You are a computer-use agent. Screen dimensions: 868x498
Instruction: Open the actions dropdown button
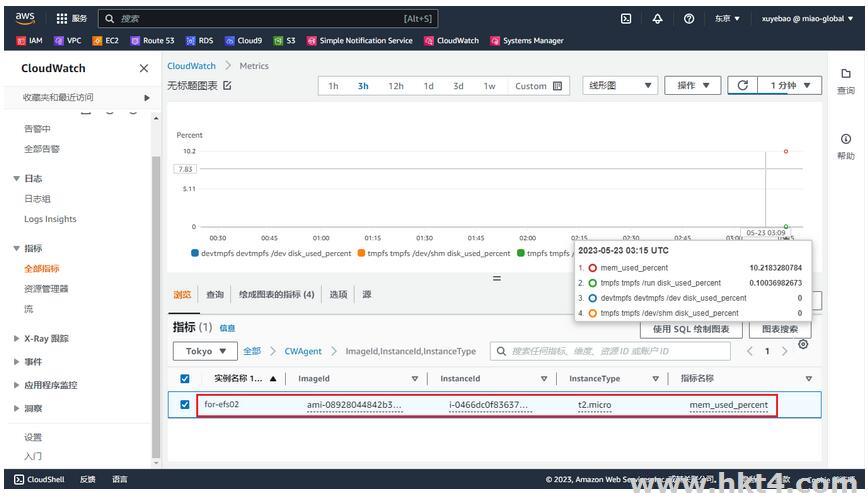693,85
